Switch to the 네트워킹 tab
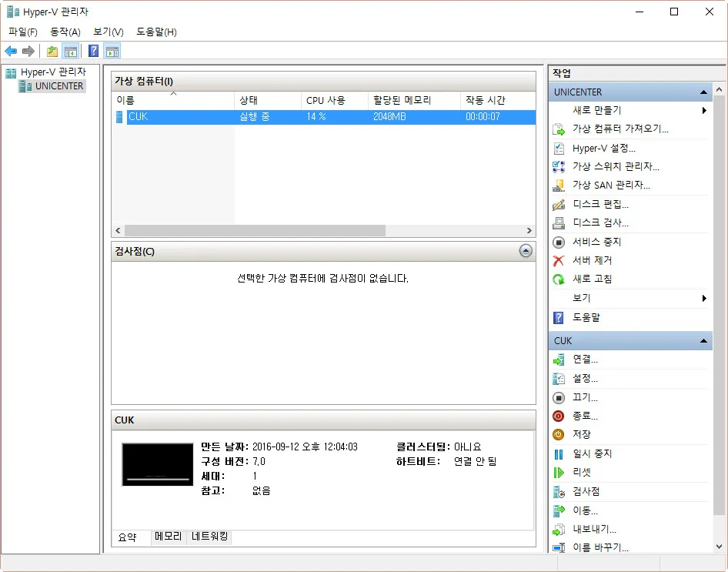Screen dimensions: 728x572 pyautogui.click(x=208, y=537)
